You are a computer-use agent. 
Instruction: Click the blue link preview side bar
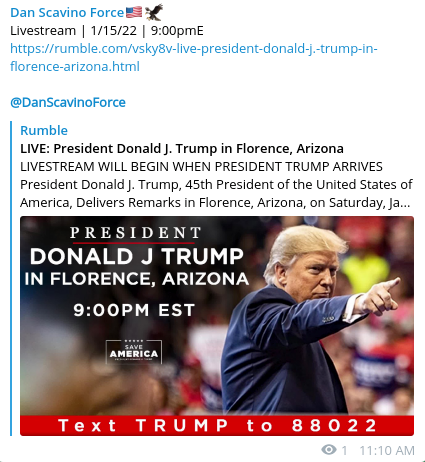click(11, 278)
